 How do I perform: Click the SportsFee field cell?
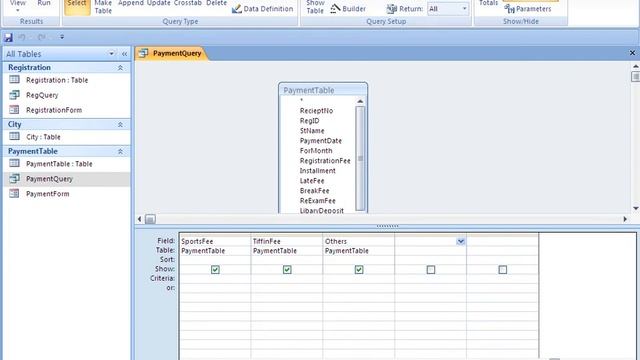[215, 241]
